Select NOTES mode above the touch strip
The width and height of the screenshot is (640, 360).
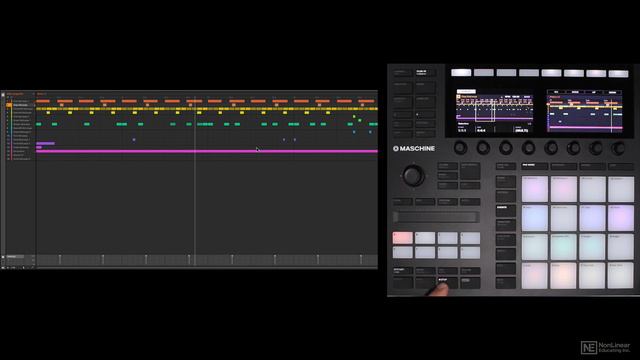(470, 202)
